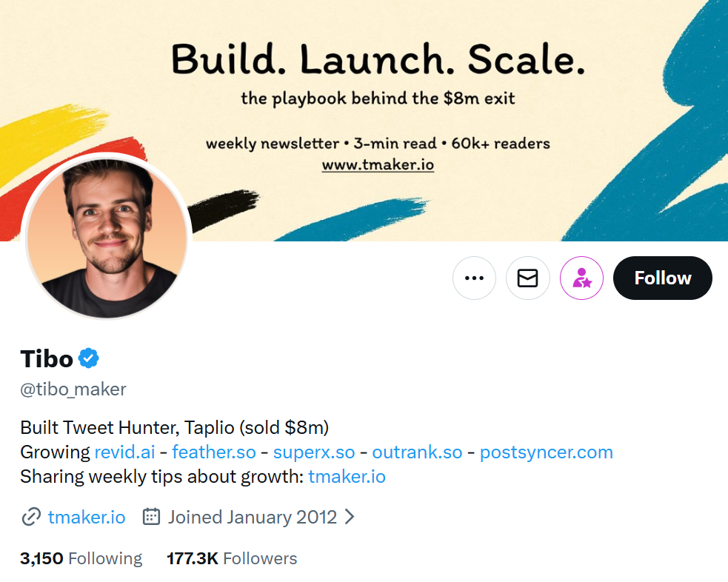Image resolution: width=728 pixels, height=582 pixels.
Task: Visit the feather.so link
Action: click(214, 452)
